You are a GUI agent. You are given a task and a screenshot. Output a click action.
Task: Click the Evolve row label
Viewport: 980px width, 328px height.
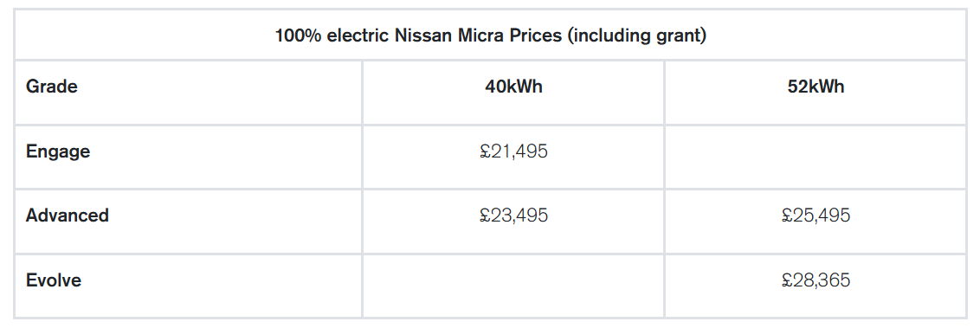click(x=54, y=280)
